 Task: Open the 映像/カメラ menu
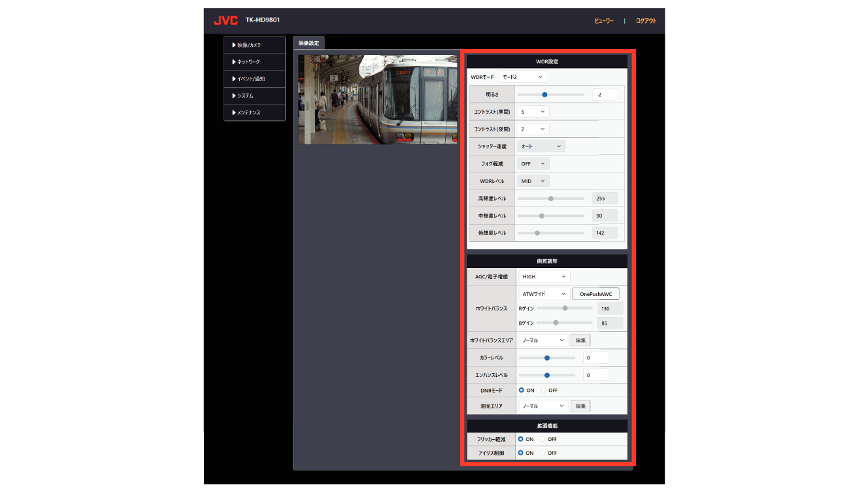coord(254,45)
